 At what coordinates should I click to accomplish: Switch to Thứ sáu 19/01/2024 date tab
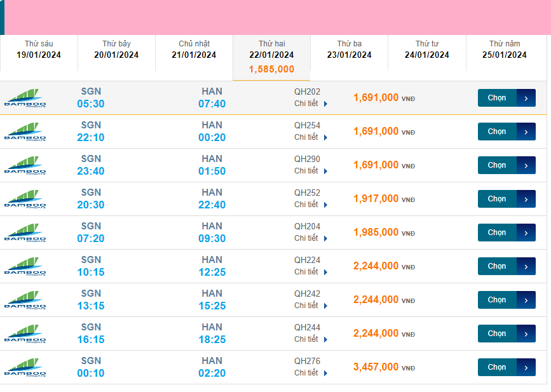(x=39, y=50)
